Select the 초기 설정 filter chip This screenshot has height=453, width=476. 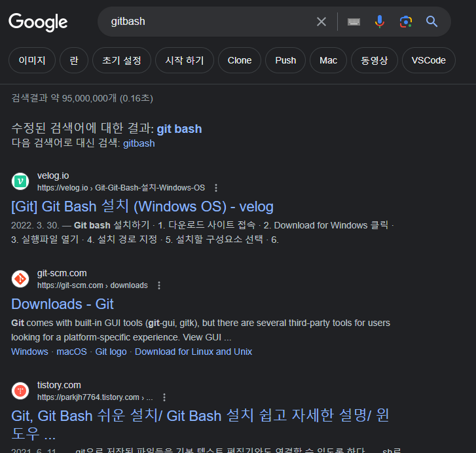tap(121, 60)
